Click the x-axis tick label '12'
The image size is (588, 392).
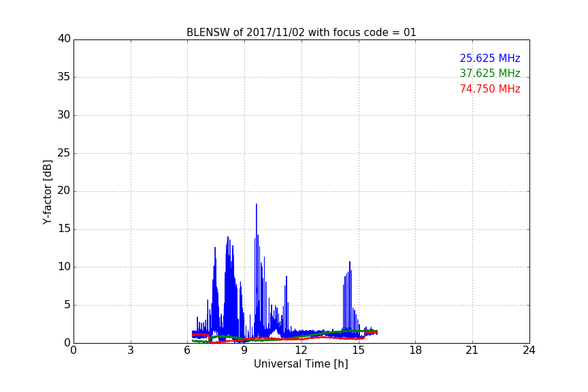pos(301,350)
